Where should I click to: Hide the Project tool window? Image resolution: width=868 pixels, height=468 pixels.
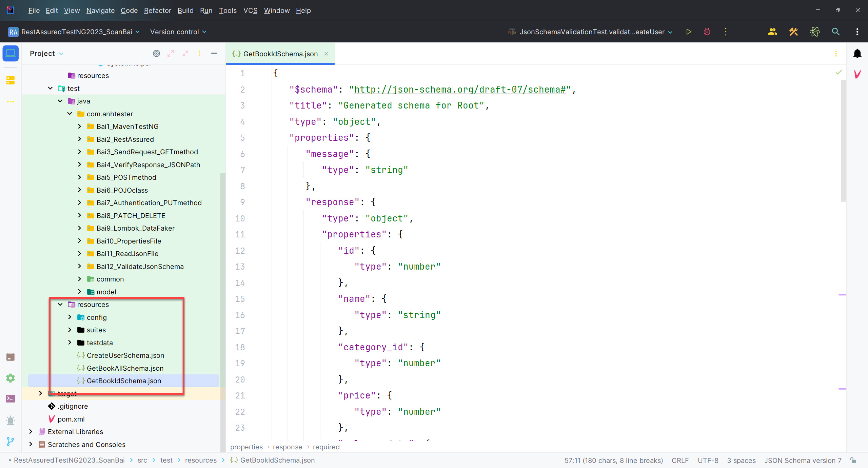point(214,53)
